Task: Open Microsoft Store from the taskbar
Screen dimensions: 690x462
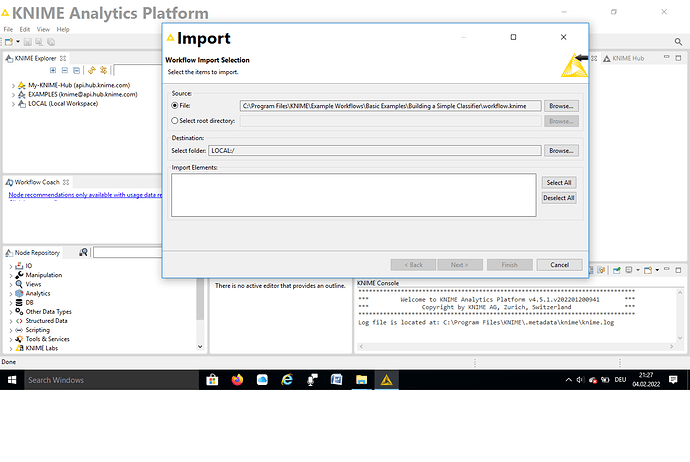Action: [212, 380]
